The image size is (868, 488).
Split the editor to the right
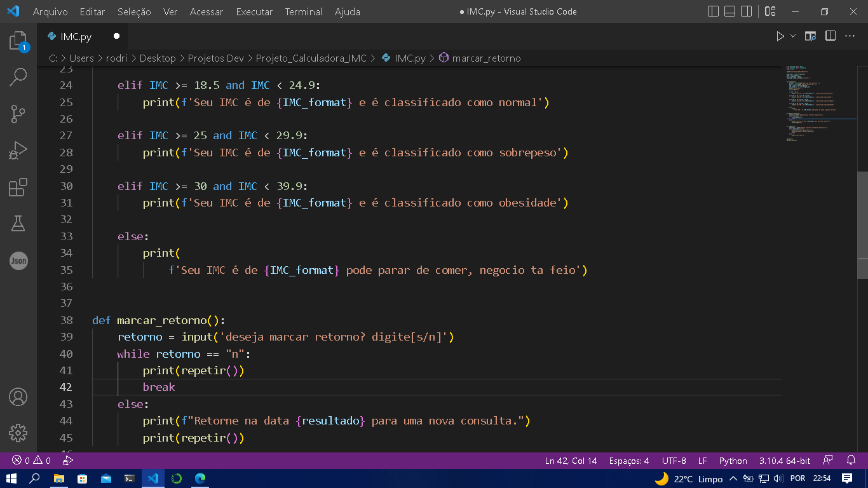click(831, 36)
